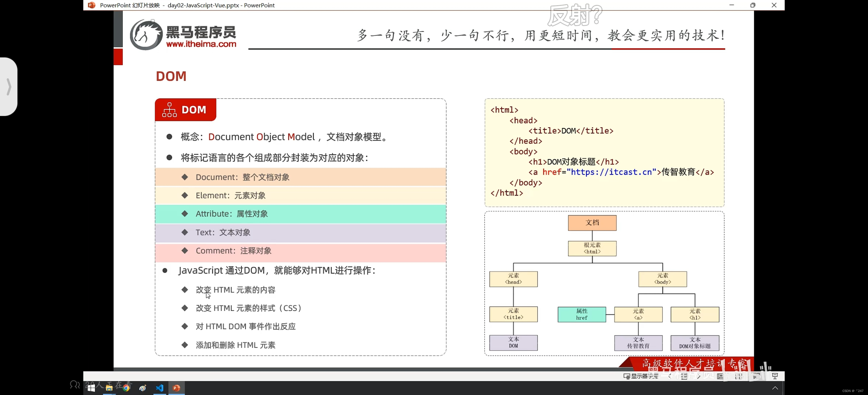Advance to next slide arrow in status bar
Screen dimensions: 868x395
coord(698,376)
